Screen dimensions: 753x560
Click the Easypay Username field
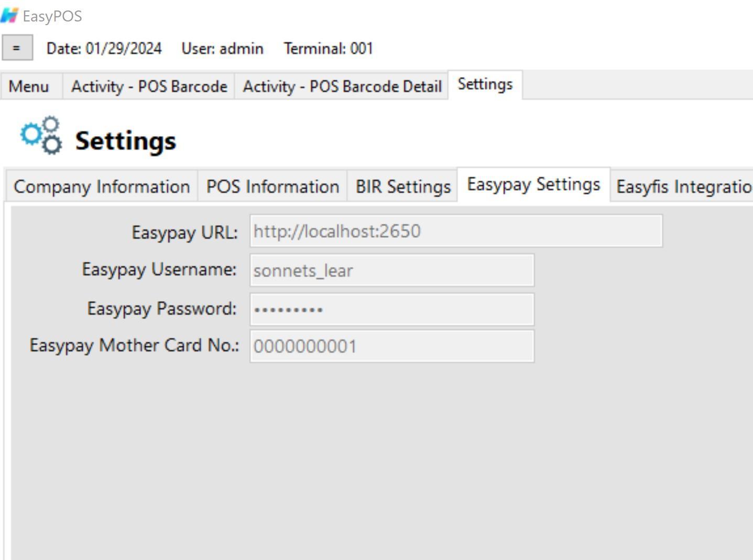click(392, 270)
